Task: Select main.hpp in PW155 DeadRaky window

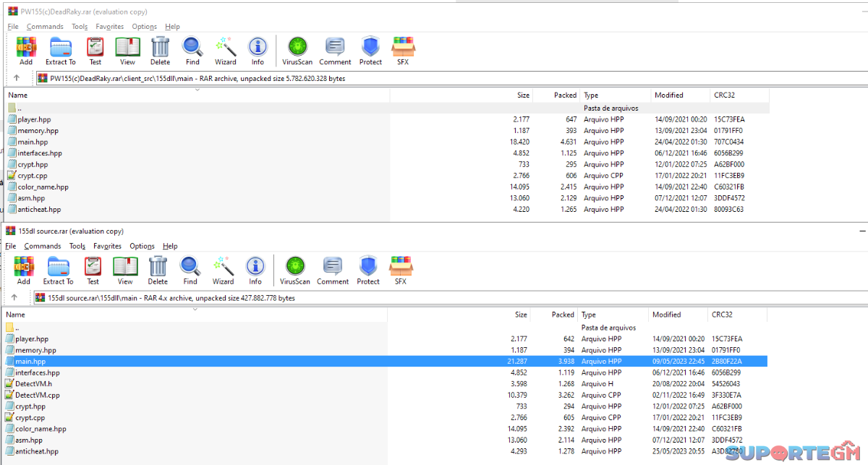Action: click(x=388, y=142)
